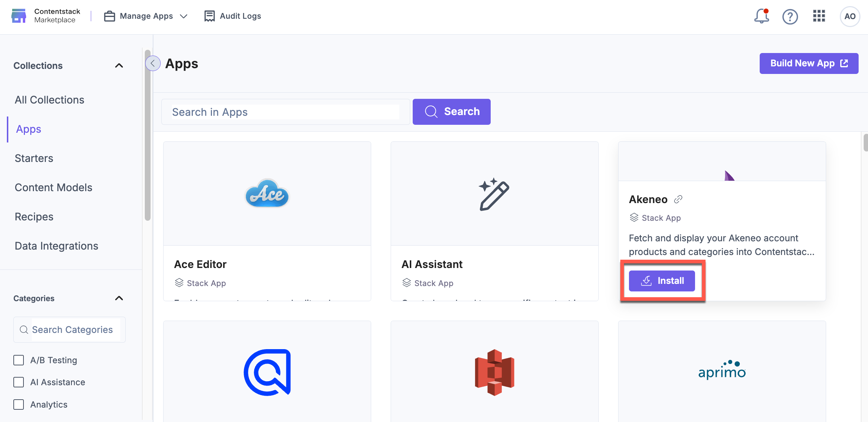Viewport: 868px width, 422px height.
Task: Click the stack layers icon under Ace Editor
Action: click(179, 283)
